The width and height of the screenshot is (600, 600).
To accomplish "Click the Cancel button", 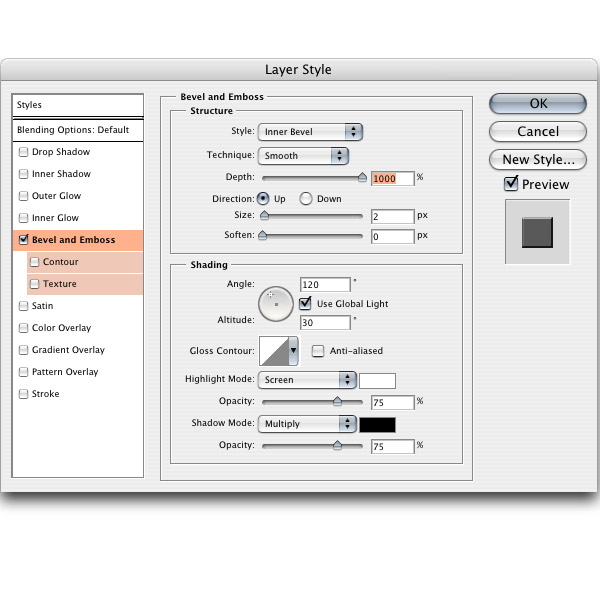I will (538, 132).
